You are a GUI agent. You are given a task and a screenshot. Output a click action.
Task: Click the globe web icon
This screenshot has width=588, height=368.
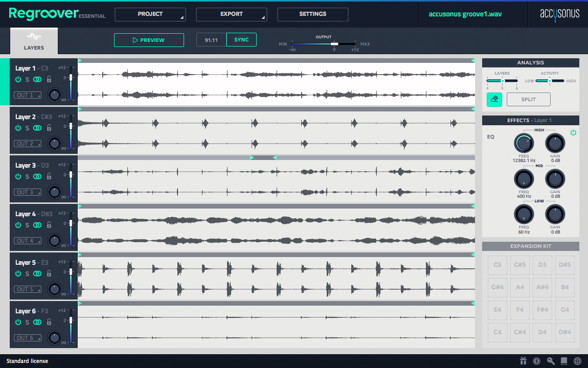577,361
